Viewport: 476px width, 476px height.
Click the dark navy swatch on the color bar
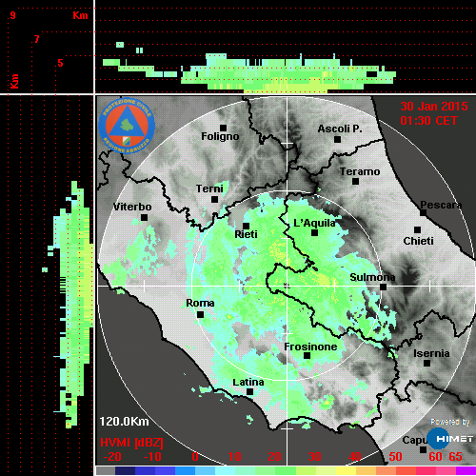[125, 470]
